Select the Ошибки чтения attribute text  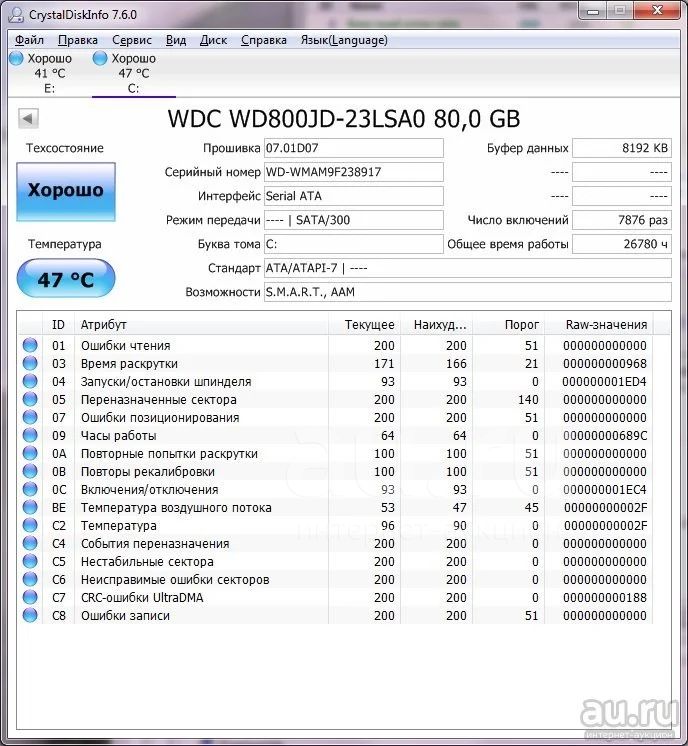(126, 345)
